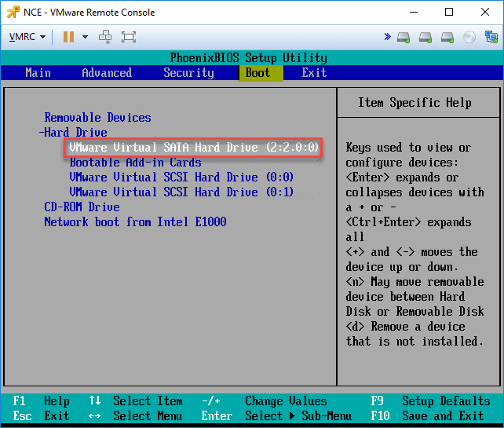This screenshot has width=504, height=428.
Task: Select Removable Devices boot entry
Action: [x=97, y=118]
